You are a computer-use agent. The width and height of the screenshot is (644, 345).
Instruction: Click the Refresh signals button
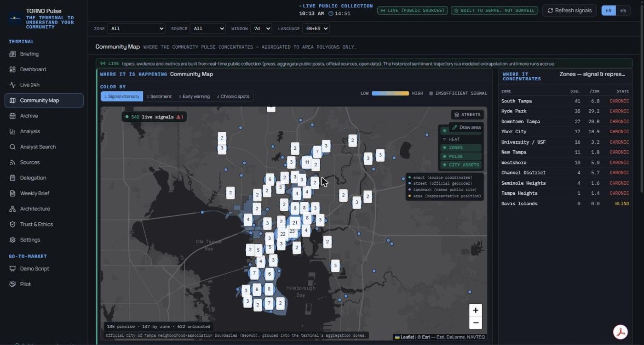point(569,11)
